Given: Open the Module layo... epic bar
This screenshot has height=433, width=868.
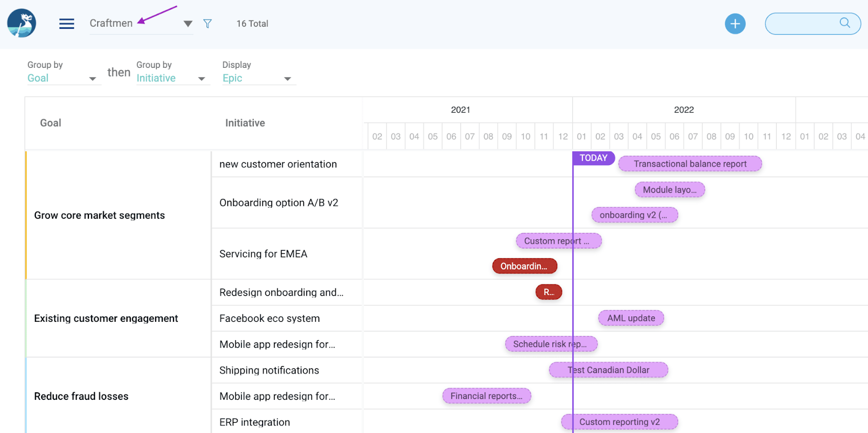Looking at the screenshot, I should tap(669, 190).
